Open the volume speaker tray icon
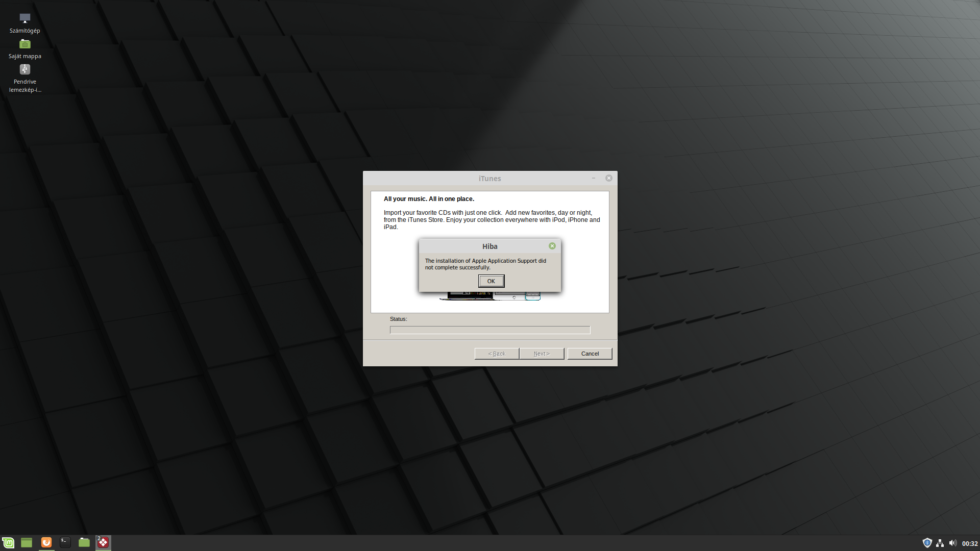The height and width of the screenshot is (551, 980). coord(952,543)
